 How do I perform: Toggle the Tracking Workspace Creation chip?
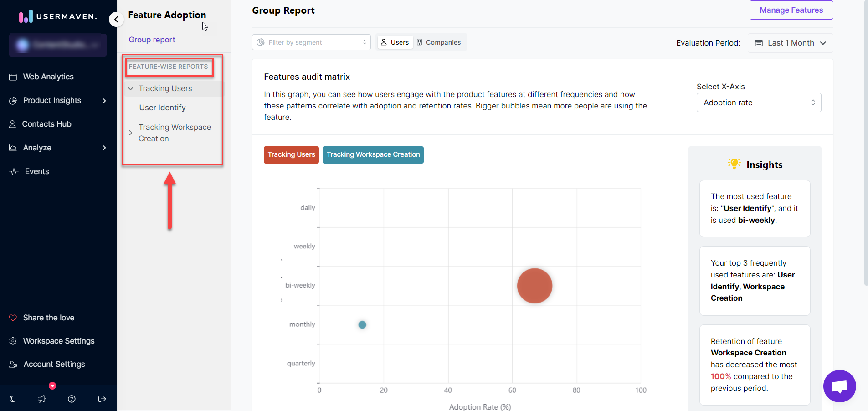[373, 155]
